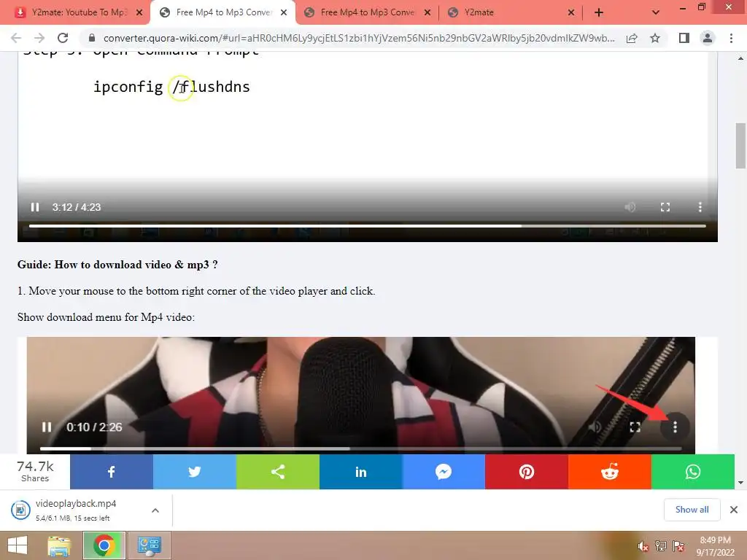Seek on the top video progress bar
747x560 pixels.
click(x=368, y=226)
